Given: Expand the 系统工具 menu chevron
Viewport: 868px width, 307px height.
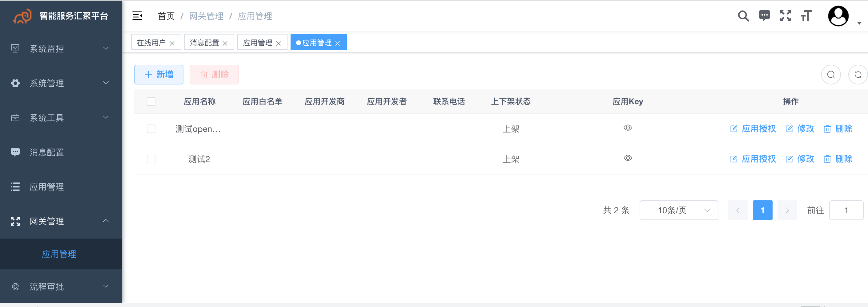Looking at the screenshot, I should coord(106,117).
